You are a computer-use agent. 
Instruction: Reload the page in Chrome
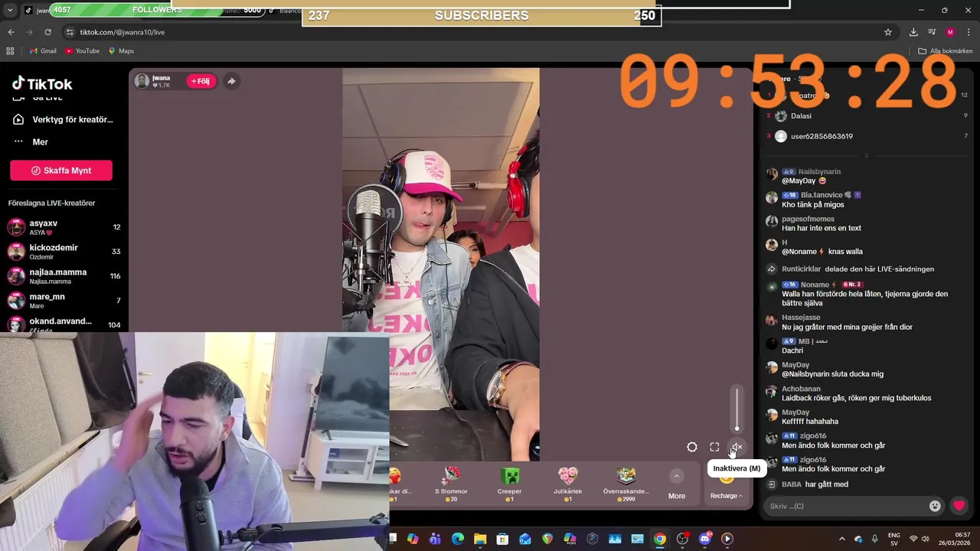coord(47,32)
